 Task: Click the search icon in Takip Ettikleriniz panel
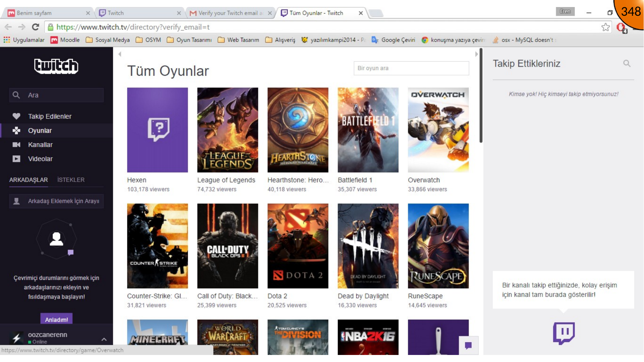(x=627, y=63)
